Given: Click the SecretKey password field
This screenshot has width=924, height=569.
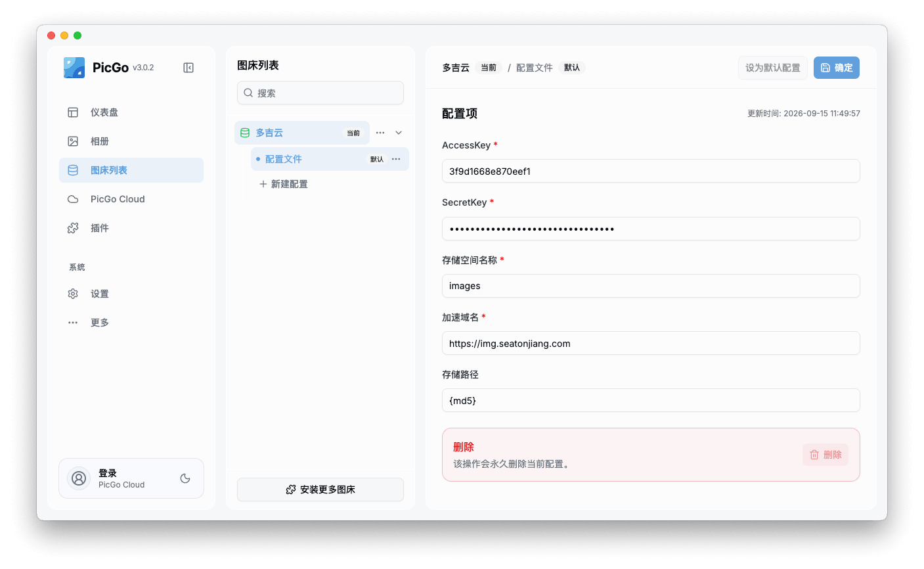Looking at the screenshot, I should pyautogui.click(x=651, y=229).
